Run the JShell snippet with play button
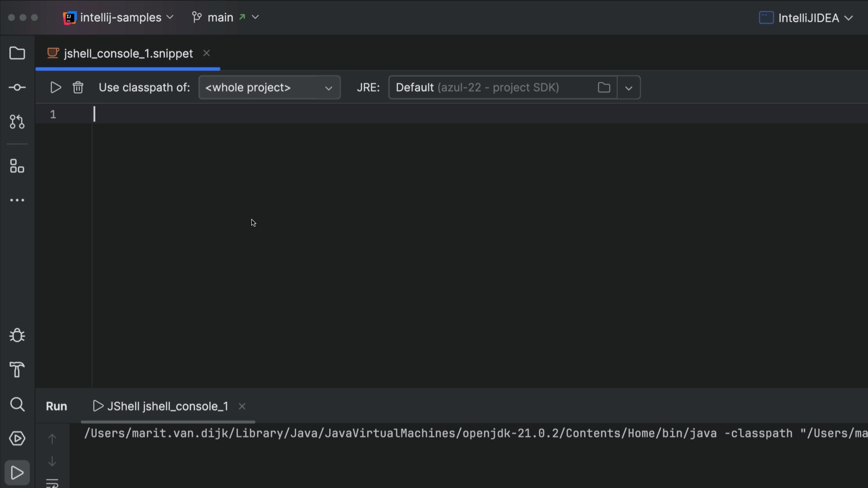This screenshot has width=868, height=488. (x=55, y=88)
